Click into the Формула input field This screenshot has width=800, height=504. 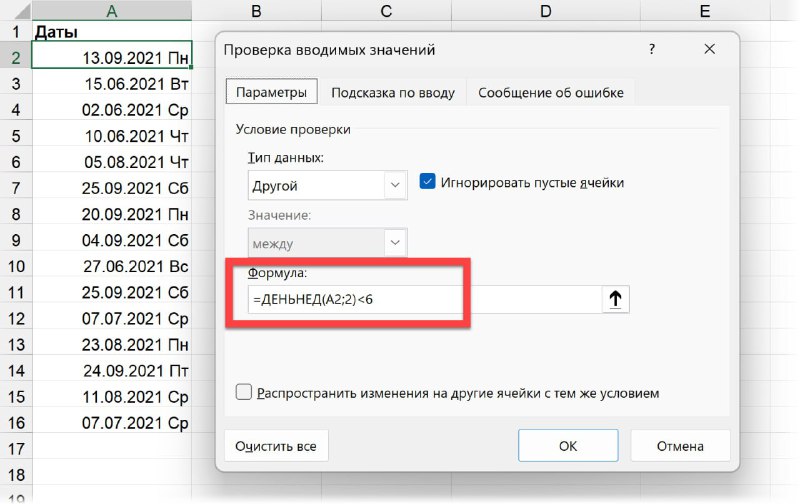425,299
